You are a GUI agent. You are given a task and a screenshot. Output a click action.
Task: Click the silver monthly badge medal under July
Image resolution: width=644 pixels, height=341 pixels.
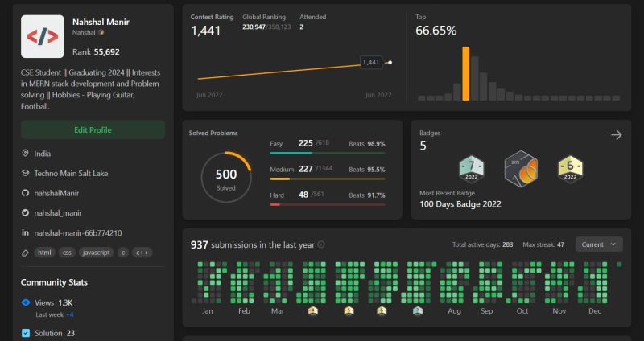[418, 311]
